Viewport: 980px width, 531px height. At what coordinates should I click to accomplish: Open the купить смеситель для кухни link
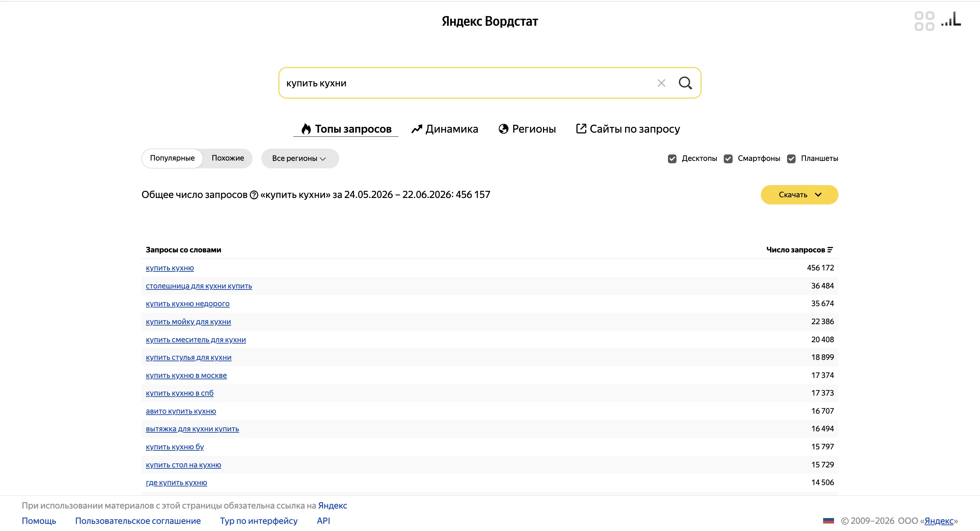196,340
